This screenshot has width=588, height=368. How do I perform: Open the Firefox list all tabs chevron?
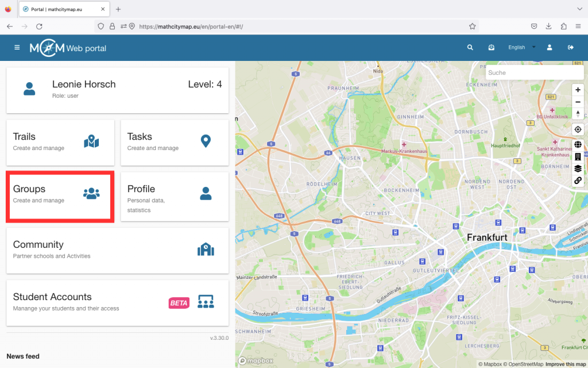[x=578, y=9]
